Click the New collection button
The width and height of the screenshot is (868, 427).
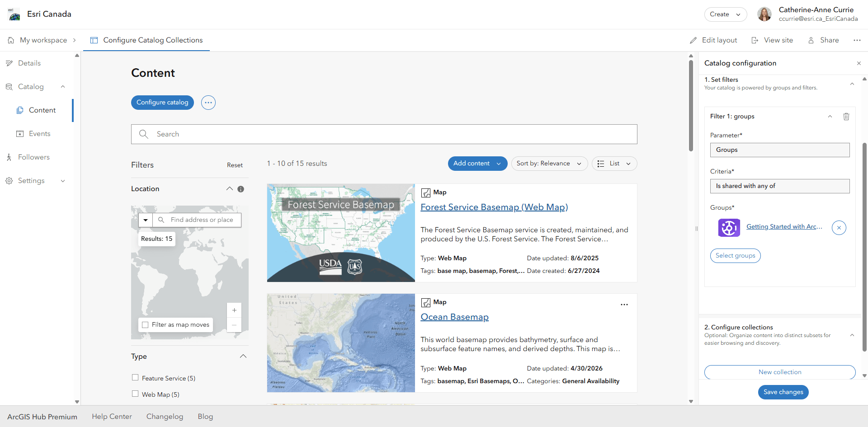point(780,372)
